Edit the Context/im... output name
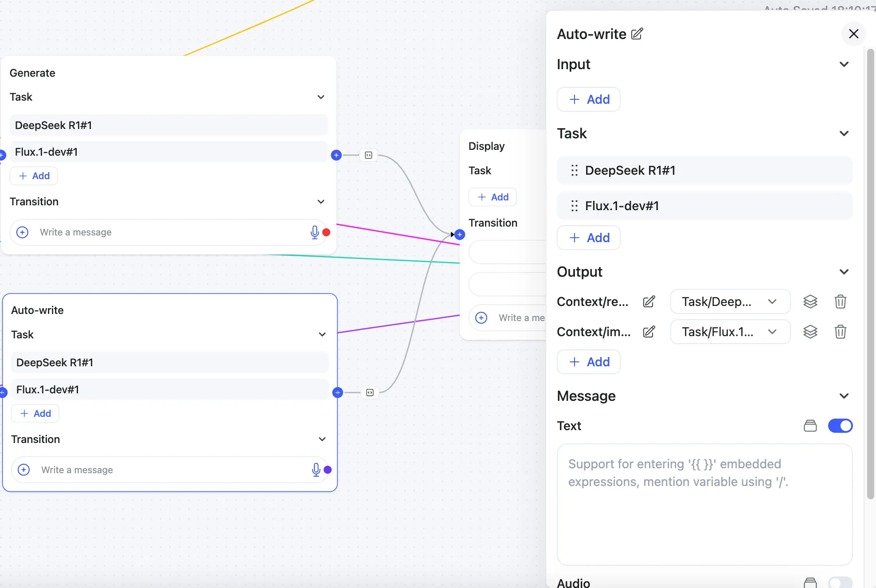Viewport: 876px width, 588px height. (x=649, y=332)
